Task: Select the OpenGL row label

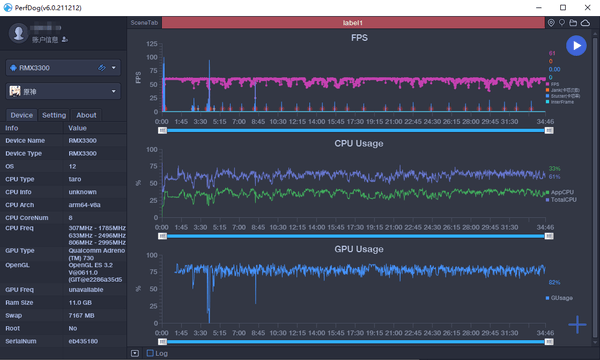Action: [x=17, y=265]
